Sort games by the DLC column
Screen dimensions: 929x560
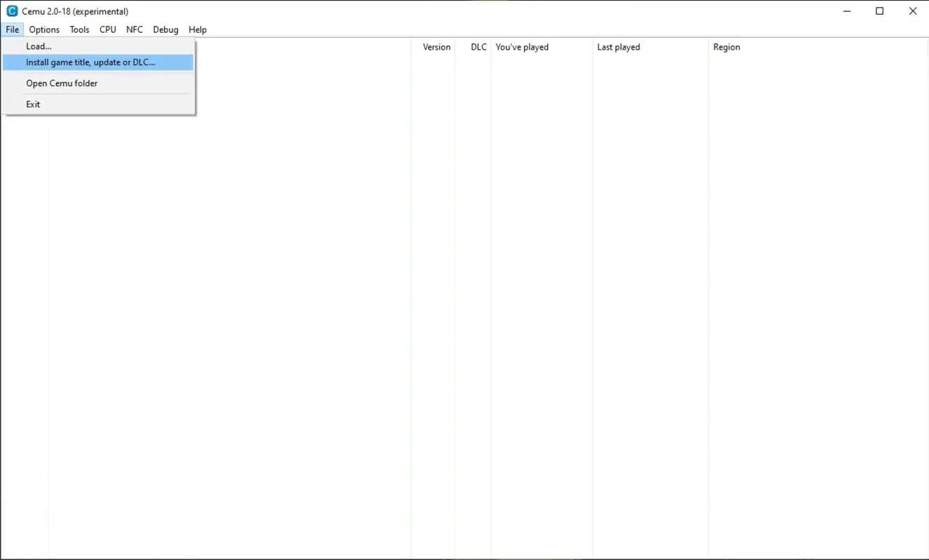[478, 47]
